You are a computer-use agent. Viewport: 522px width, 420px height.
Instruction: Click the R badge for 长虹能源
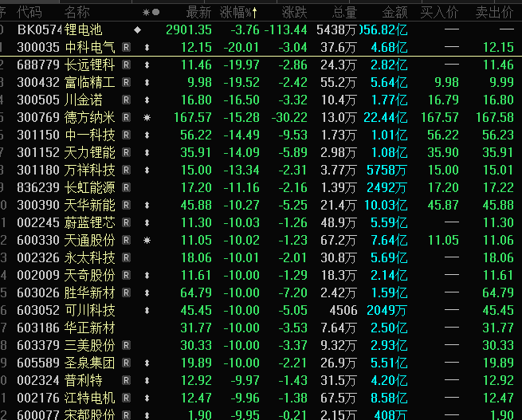coord(126,188)
